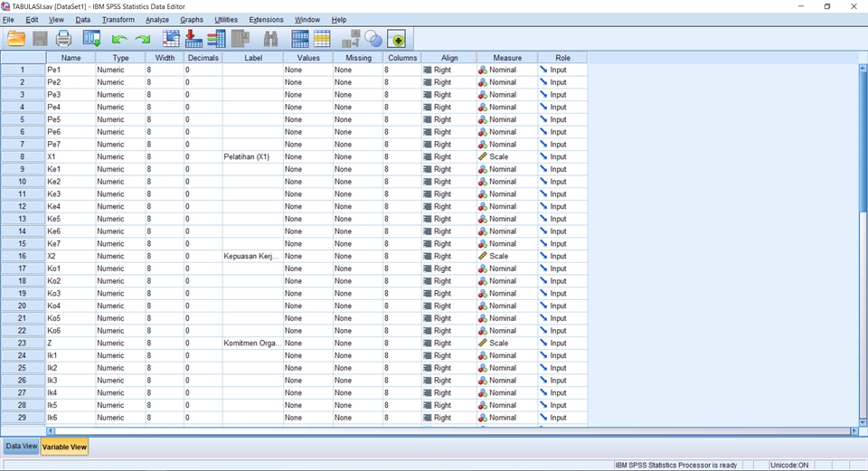
Task: Click the Open data document icon
Action: tap(16, 39)
